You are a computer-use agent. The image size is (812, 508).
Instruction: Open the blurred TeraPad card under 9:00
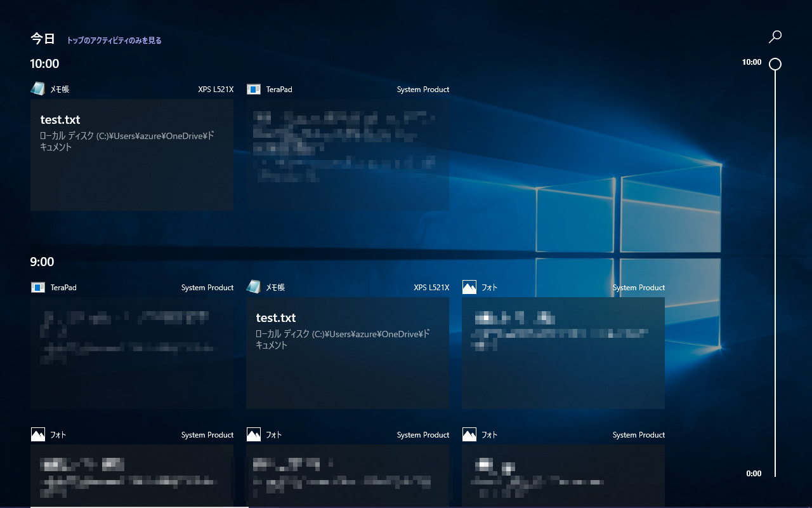(132, 353)
